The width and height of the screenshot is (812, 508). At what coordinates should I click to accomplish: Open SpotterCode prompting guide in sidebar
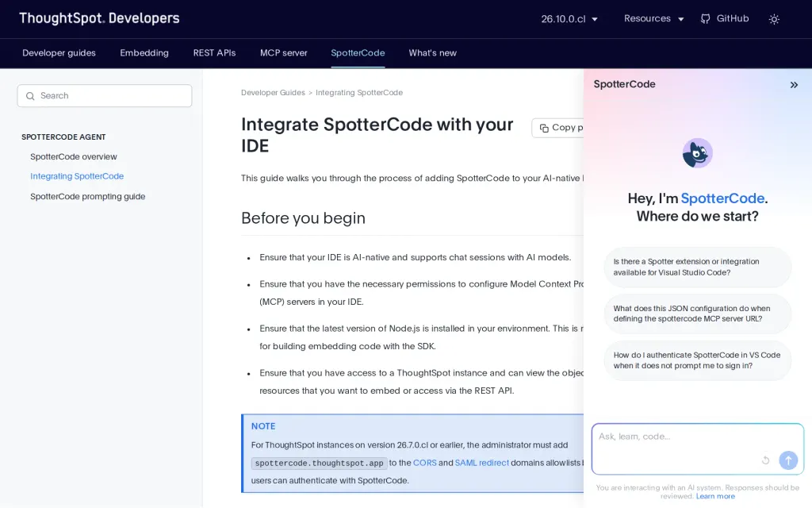tap(87, 197)
